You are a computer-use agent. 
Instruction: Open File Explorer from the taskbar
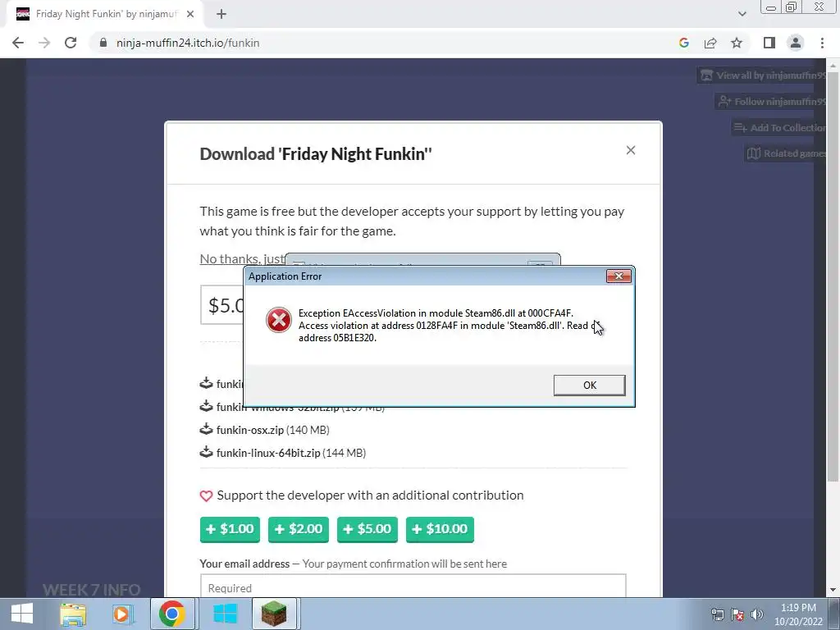click(73, 614)
